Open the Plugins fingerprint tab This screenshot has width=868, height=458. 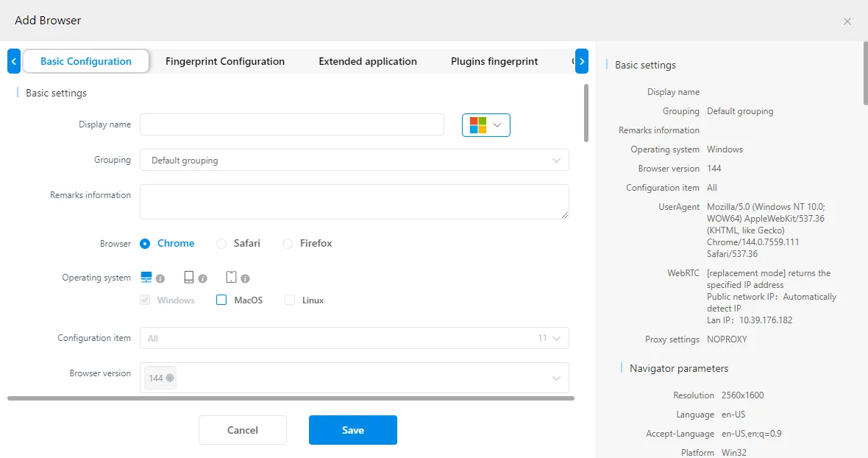coord(494,62)
